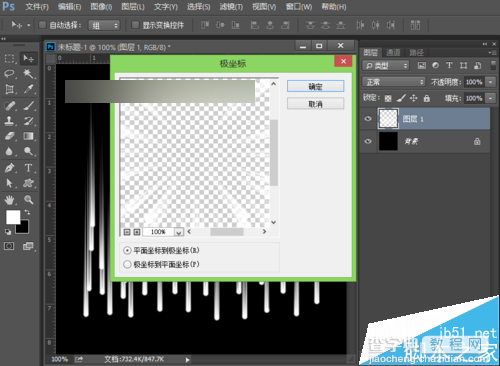
Task: Select the Gradient tool
Action: [28, 136]
